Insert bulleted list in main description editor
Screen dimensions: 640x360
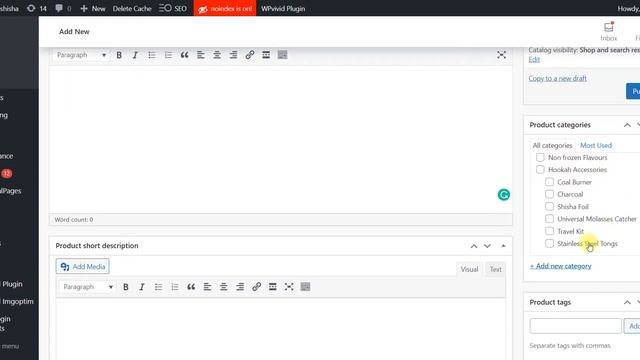tap(152, 55)
